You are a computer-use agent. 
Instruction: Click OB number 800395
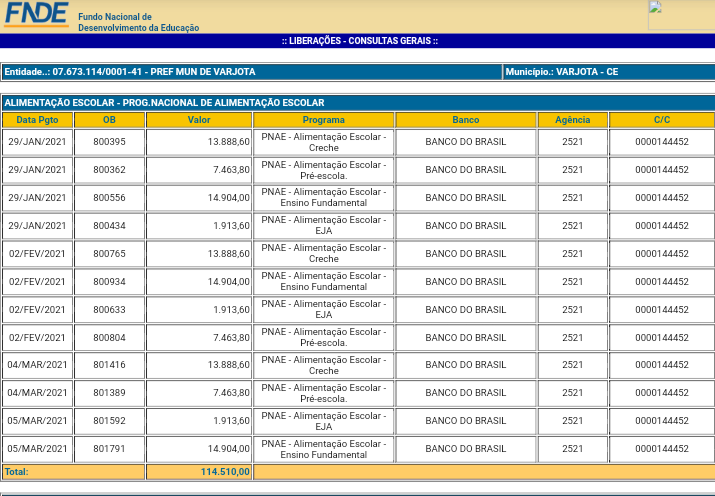[109, 142]
